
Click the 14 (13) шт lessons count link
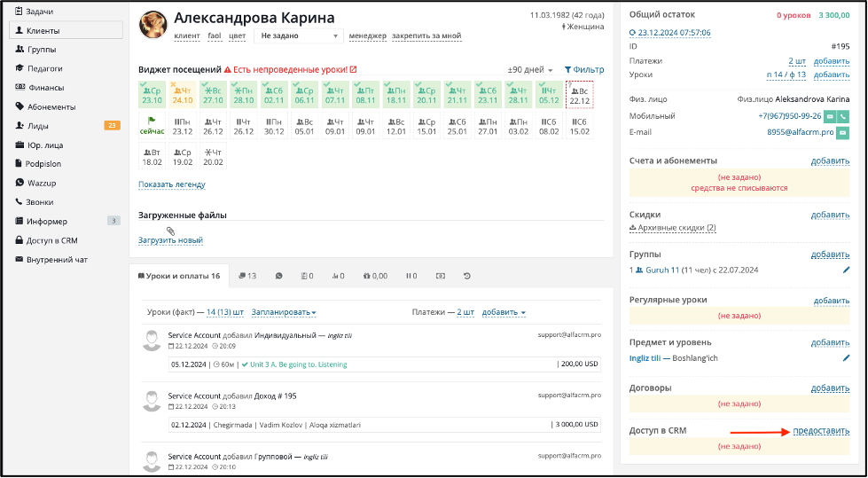pos(224,312)
